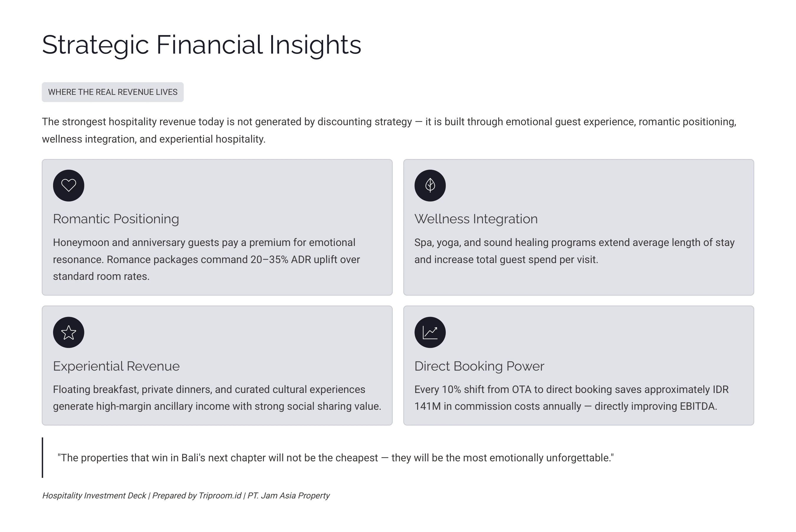The width and height of the screenshot is (796, 532).
Task: Click 'PT. Jam Asia Property' in footer
Action: tap(288, 496)
